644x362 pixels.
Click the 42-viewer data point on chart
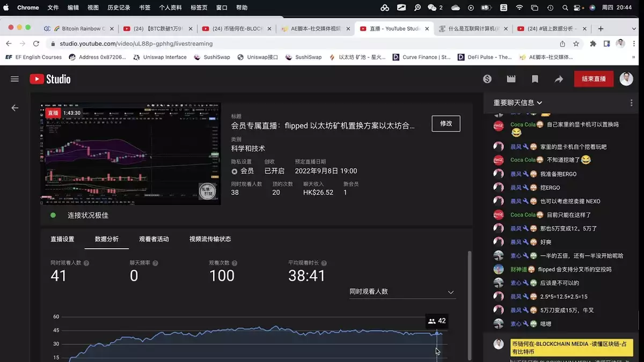pos(437,333)
